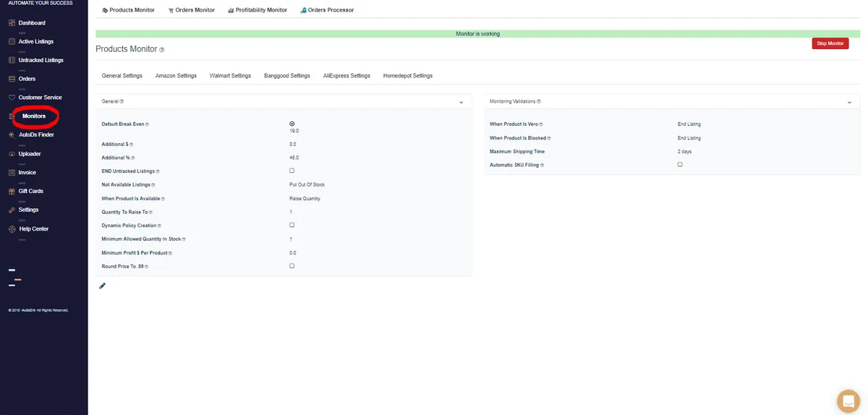Click the pencil edit icon below General settings
868x415 pixels.
pyautogui.click(x=102, y=286)
